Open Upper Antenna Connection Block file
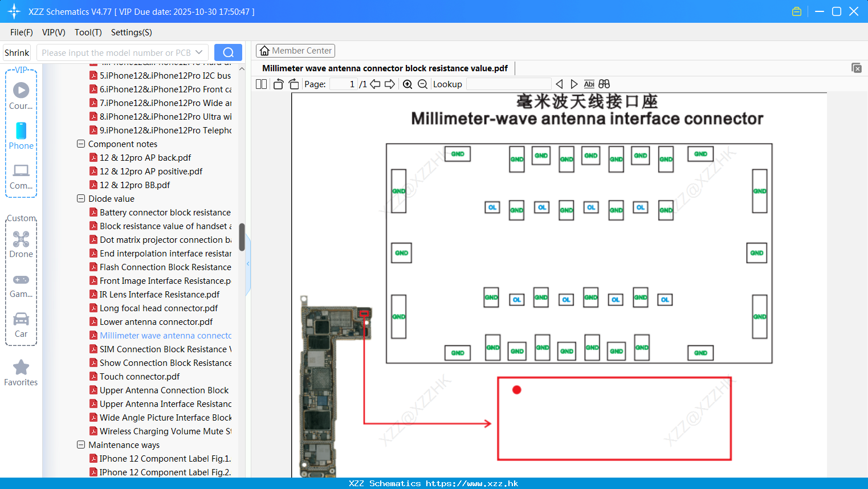 [159, 390]
